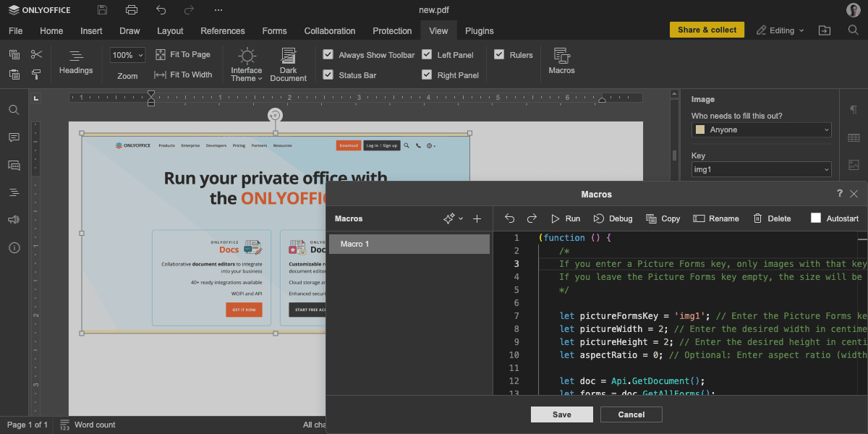Click the Debug macro button

pos(613,218)
